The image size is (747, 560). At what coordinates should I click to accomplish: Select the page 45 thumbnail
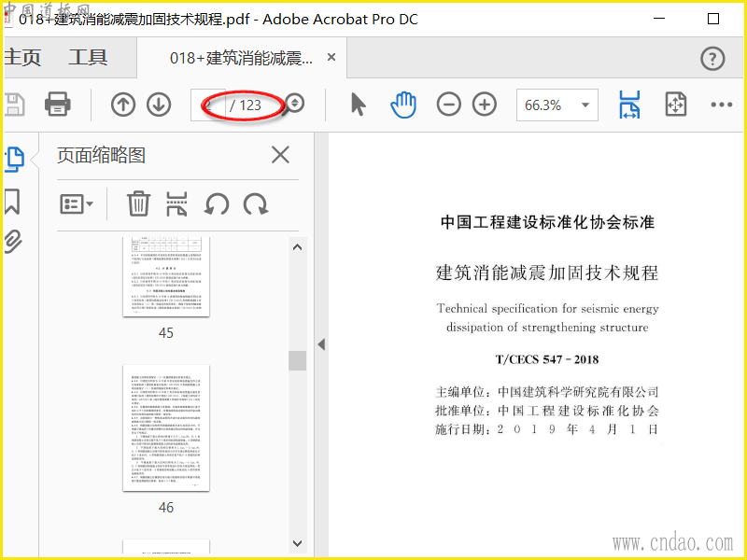pyautogui.click(x=166, y=276)
